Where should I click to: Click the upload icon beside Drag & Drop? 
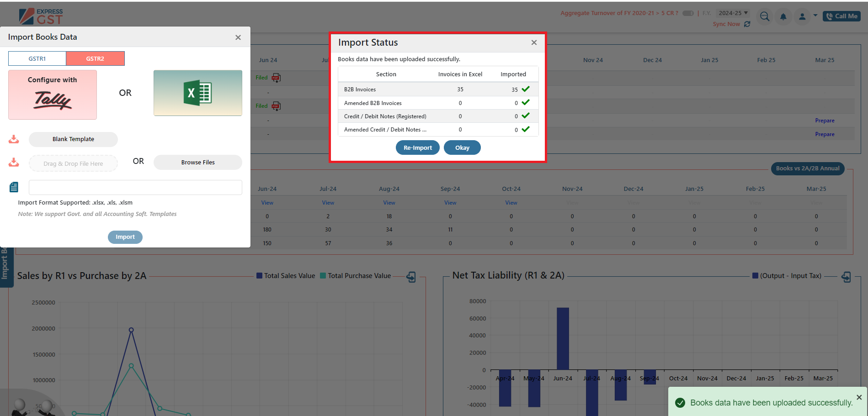14,163
